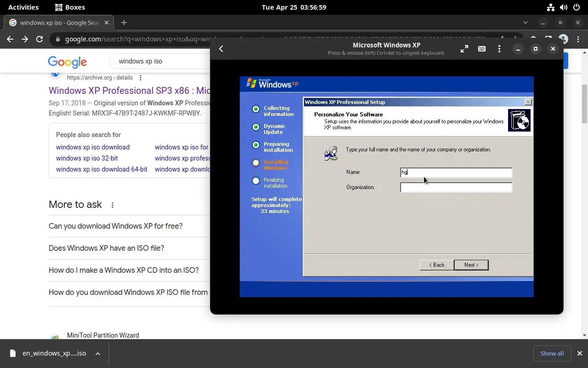Click the personalize user icon in setup
The width and height of the screenshot is (588, 368).
(331, 153)
